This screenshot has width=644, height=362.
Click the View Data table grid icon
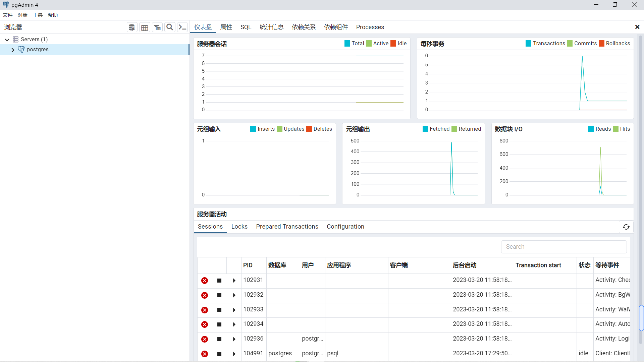tap(144, 27)
